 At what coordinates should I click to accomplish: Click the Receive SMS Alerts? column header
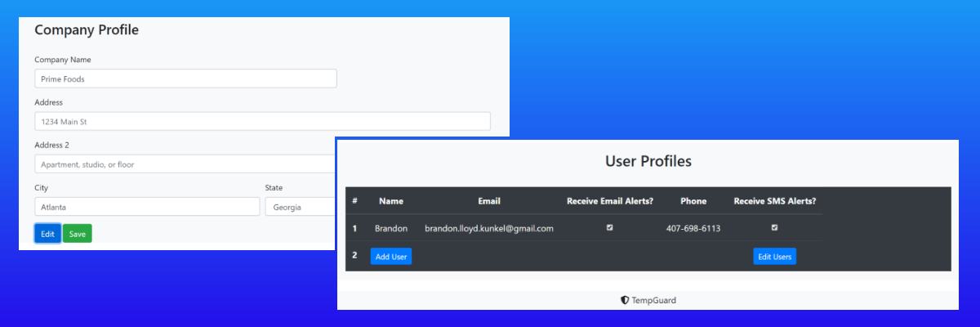(x=775, y=201)
